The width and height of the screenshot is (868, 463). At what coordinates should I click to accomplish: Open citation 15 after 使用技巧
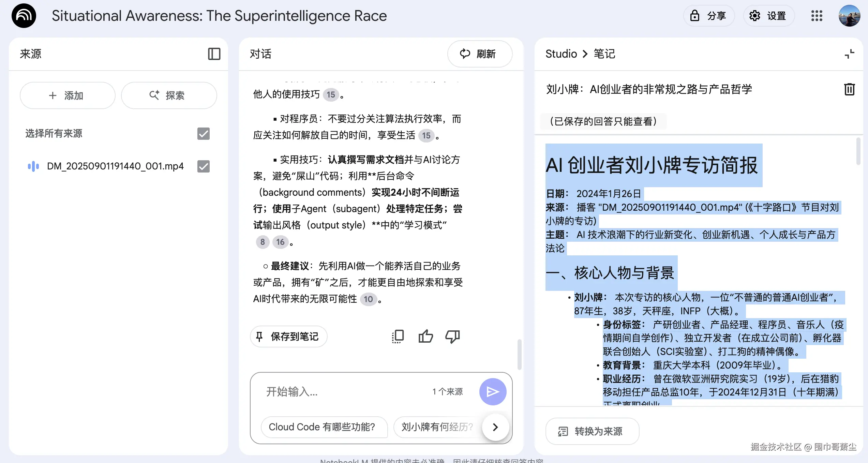pos(331,95)
